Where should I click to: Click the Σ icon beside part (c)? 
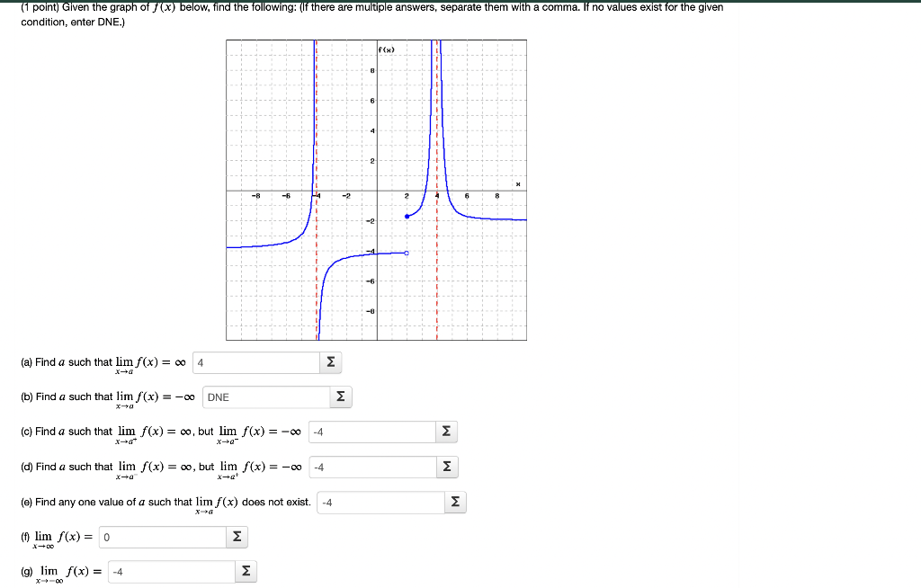pos(447,432)
